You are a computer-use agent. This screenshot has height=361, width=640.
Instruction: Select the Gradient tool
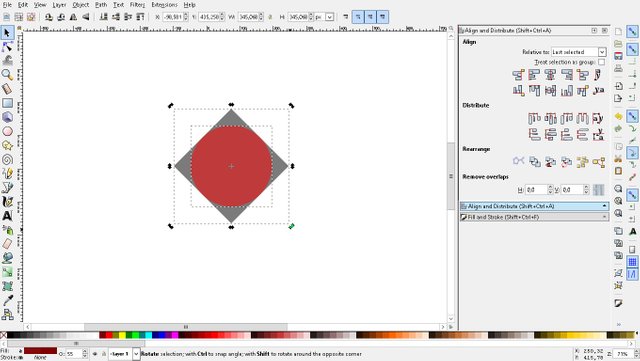coord(7,272)
